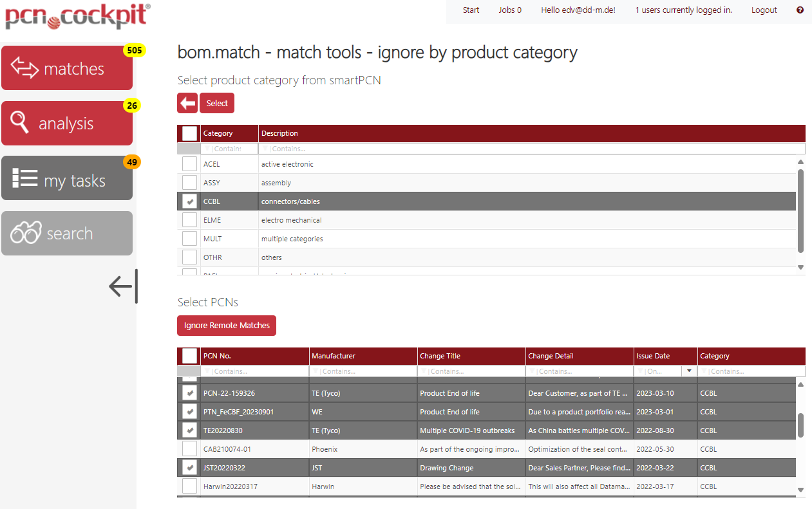Collapse the sidebar with the arrow icon

[x=123, y=286]
